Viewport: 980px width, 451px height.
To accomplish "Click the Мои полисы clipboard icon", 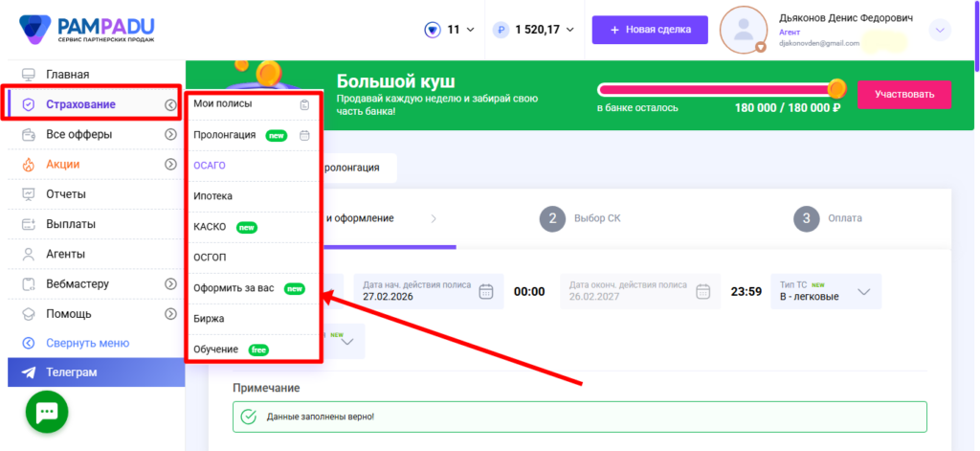I will coord(304,104).
